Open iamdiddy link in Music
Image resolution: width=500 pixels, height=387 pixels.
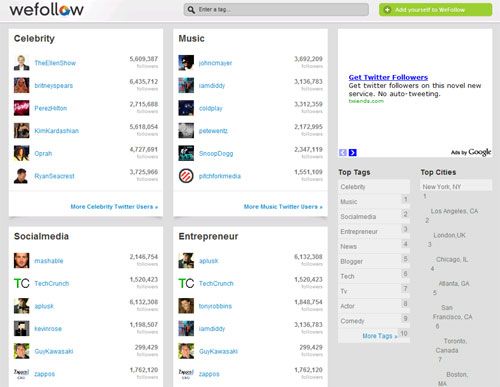pos(212,86)
